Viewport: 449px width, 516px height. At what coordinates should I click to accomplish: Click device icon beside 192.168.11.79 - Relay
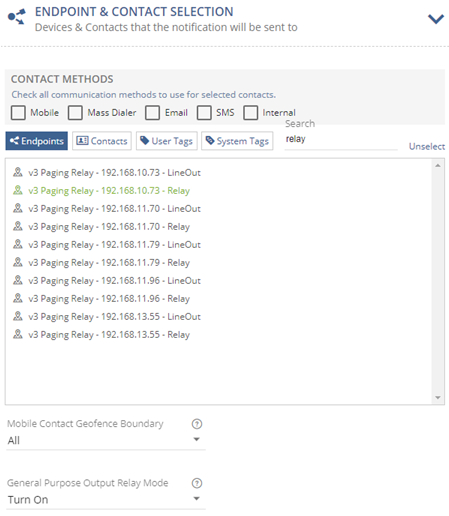pos(18,262)
